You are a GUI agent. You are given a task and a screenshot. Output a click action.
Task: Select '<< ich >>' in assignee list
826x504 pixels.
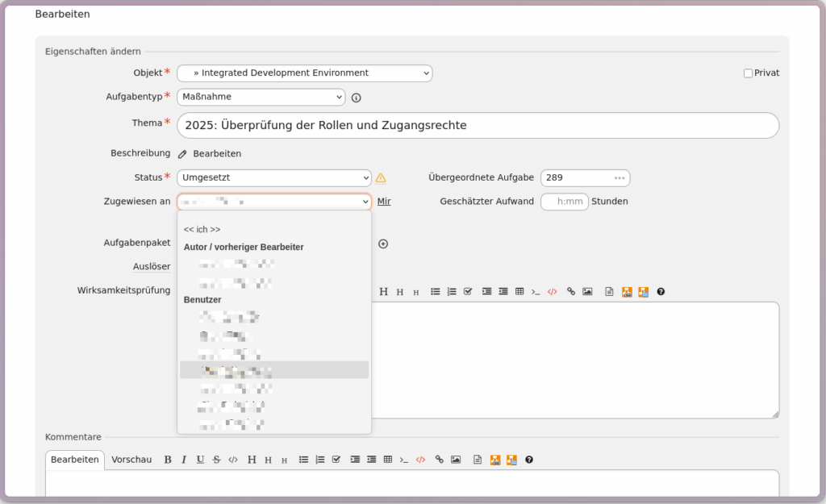tap(202, 230)
